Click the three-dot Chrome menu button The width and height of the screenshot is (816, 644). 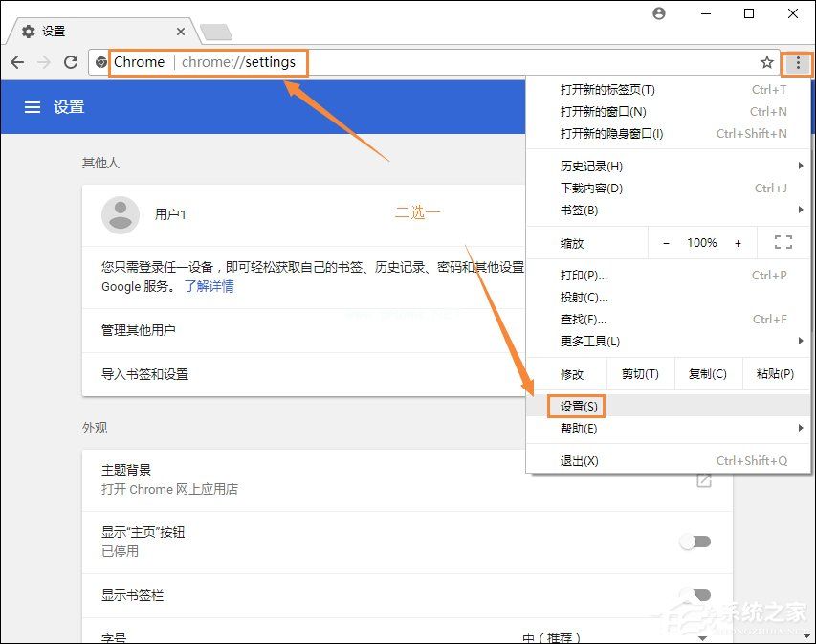tap(797, 63)
